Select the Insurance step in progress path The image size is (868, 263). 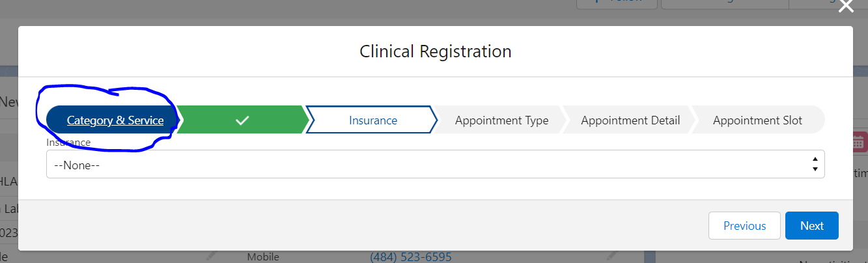[372, 120]
